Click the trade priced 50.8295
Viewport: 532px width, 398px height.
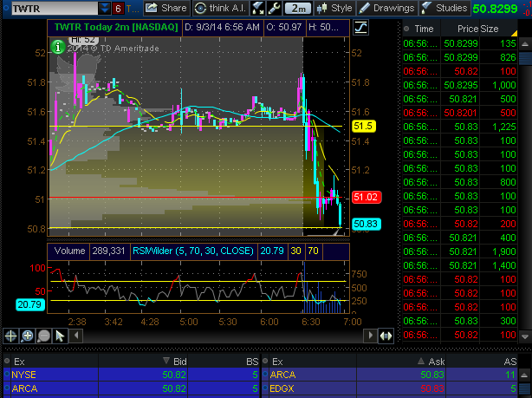coord(460,85)
